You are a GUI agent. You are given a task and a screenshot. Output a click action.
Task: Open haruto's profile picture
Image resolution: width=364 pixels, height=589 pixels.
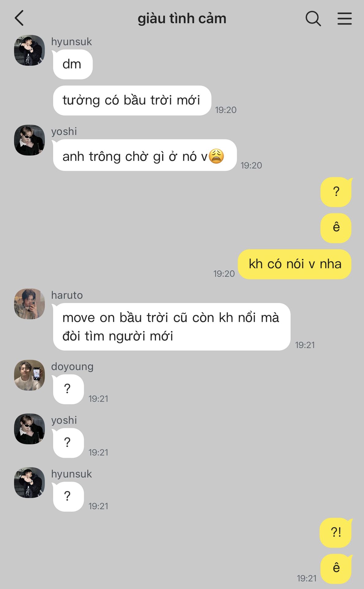pos(29,304)
